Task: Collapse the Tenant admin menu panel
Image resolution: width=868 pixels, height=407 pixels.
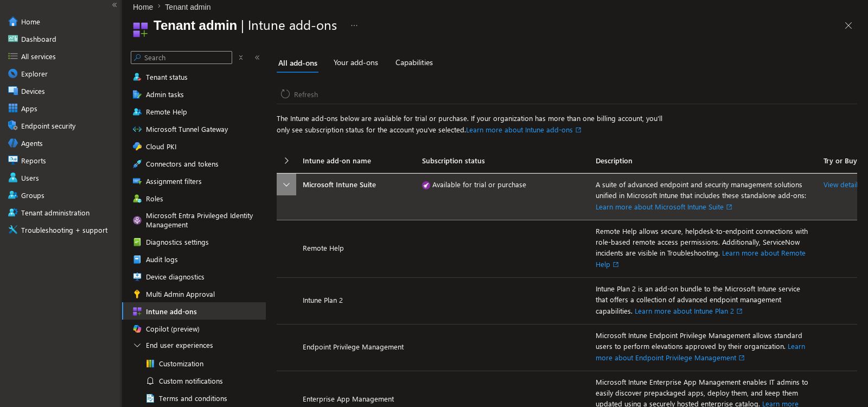Action: point(257,58)
